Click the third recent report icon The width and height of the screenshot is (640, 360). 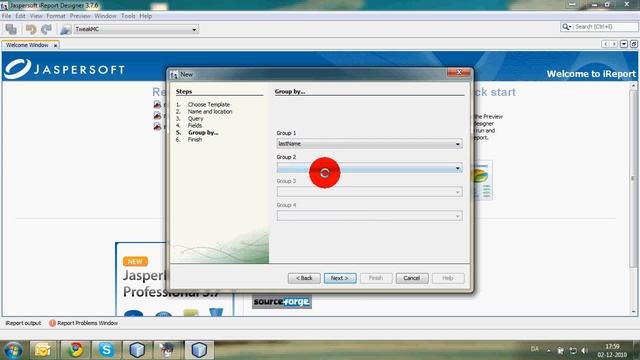[x=157, y=127]
